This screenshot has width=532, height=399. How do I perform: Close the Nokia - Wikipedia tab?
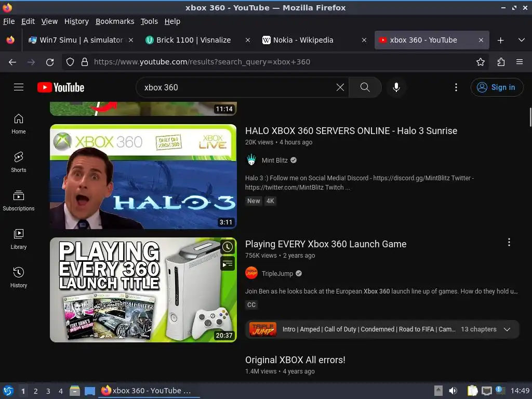tap(364, 40)
